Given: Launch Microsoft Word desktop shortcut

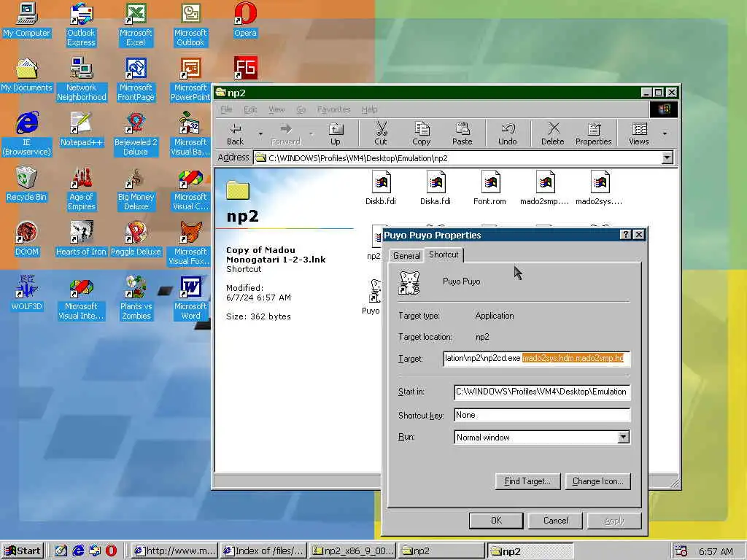Looking at the screenshot, I should coord(190,298).
